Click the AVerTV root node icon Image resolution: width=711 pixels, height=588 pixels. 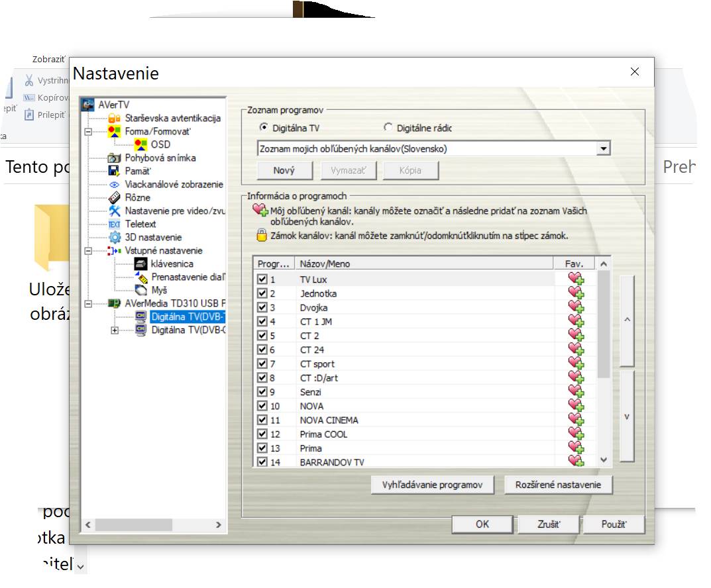[88, 105]
